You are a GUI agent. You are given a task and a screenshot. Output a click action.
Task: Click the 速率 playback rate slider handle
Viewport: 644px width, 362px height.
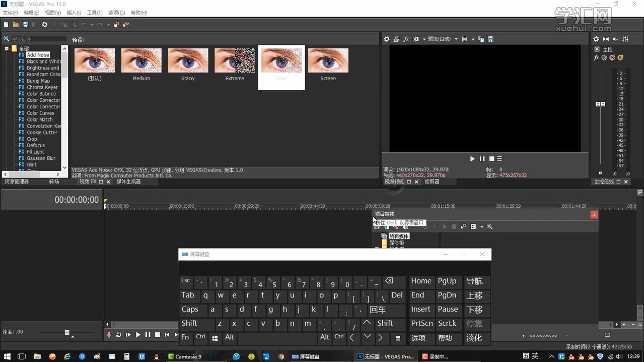tap(67, 332)
